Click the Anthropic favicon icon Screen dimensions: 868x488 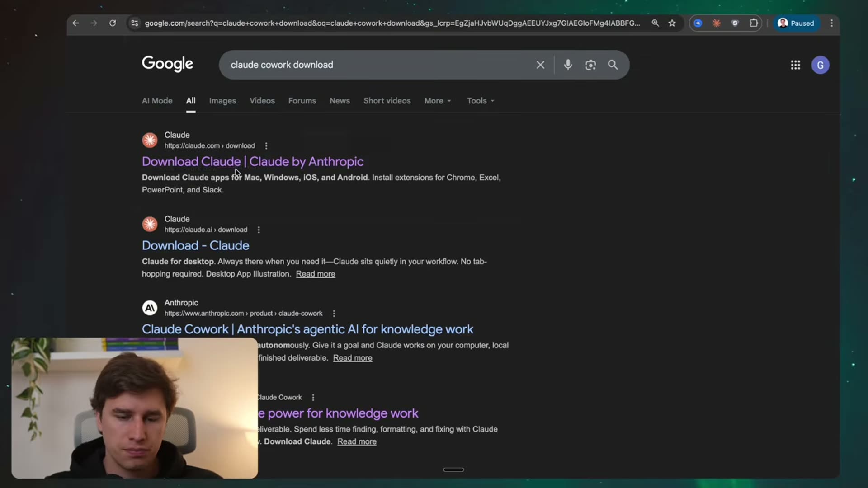[150, 308]
